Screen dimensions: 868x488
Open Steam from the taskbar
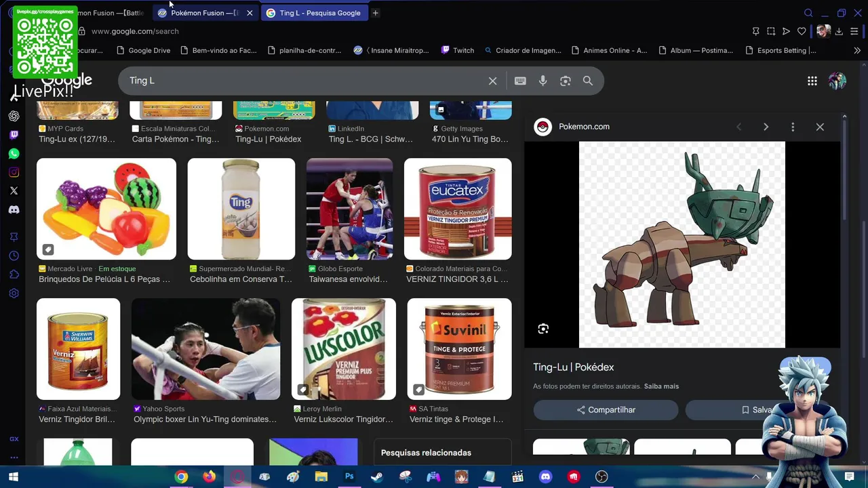click(377, 477)
